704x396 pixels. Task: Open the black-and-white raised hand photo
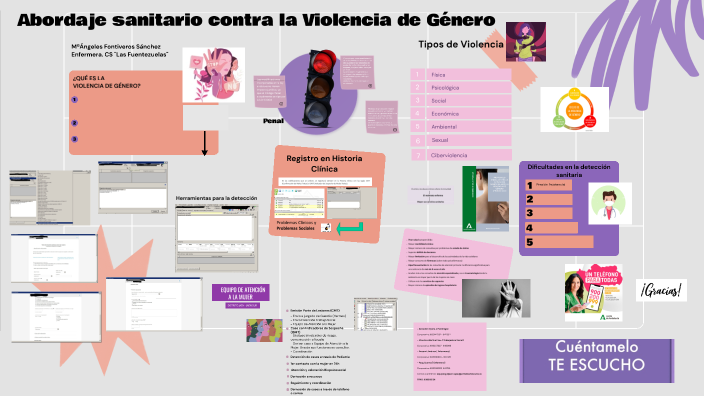[x=496, y=298]
